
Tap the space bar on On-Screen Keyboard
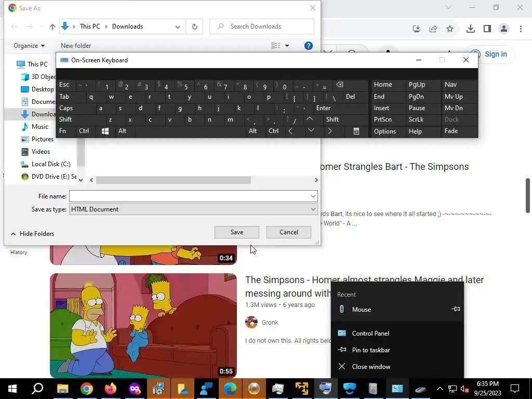tap(190, 131)
